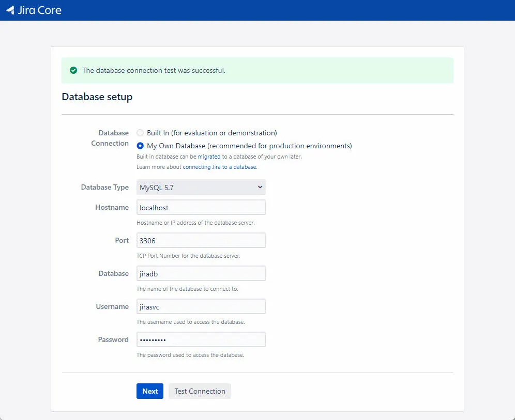The height and width of the screenshot is (420, 515).
Task: Select the Built In database option
Action: [140, 133]
